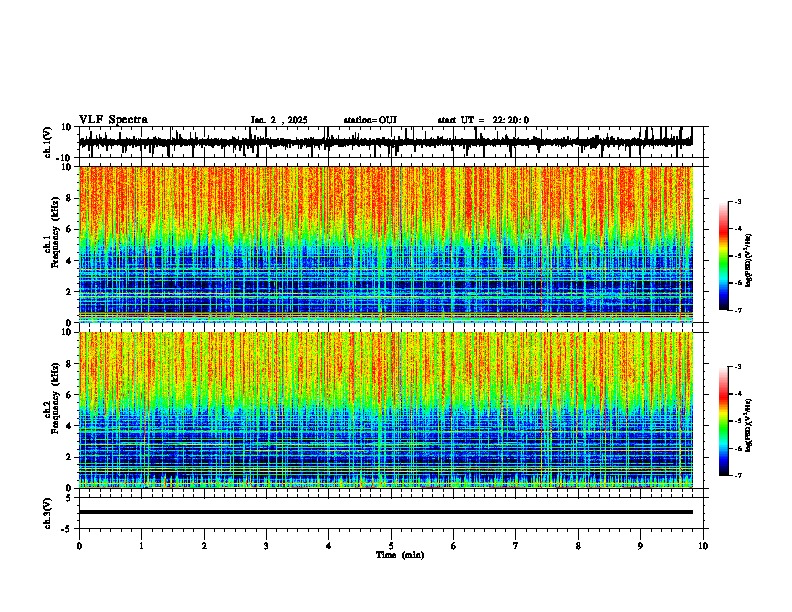Click the time axis tick label "3"

(266, 546)
